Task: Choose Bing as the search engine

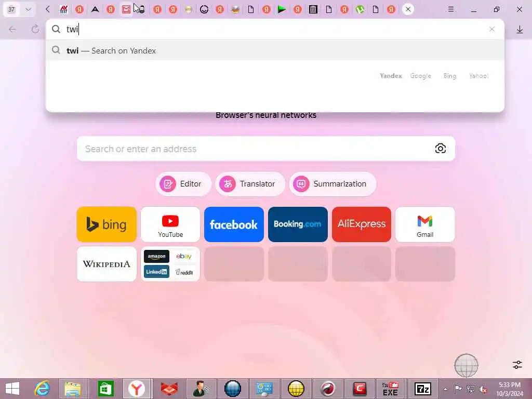Action: click(449, 76)
